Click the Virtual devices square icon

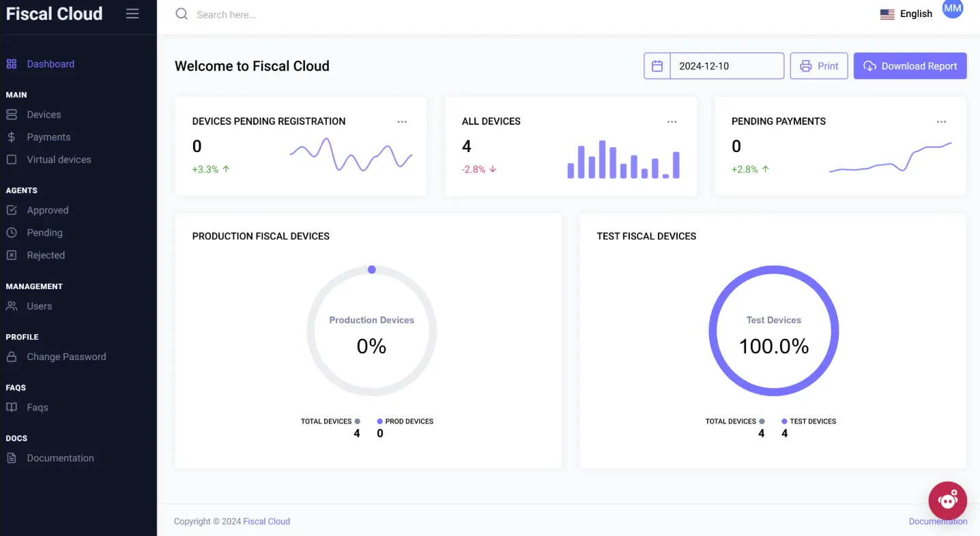click(x=12, y=160)
